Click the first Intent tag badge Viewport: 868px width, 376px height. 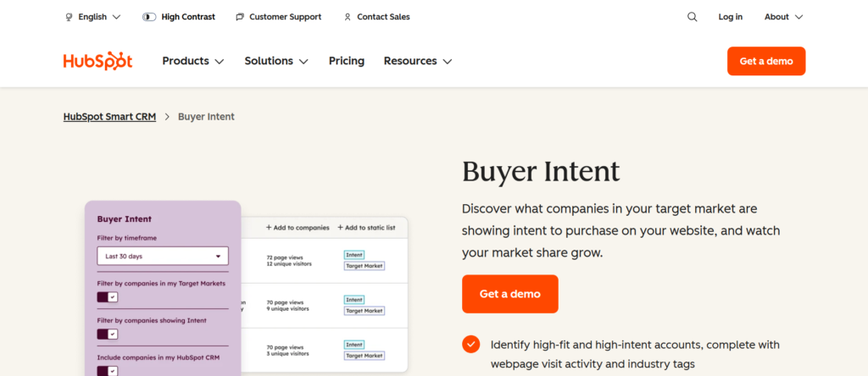click(x=354, y=253)
